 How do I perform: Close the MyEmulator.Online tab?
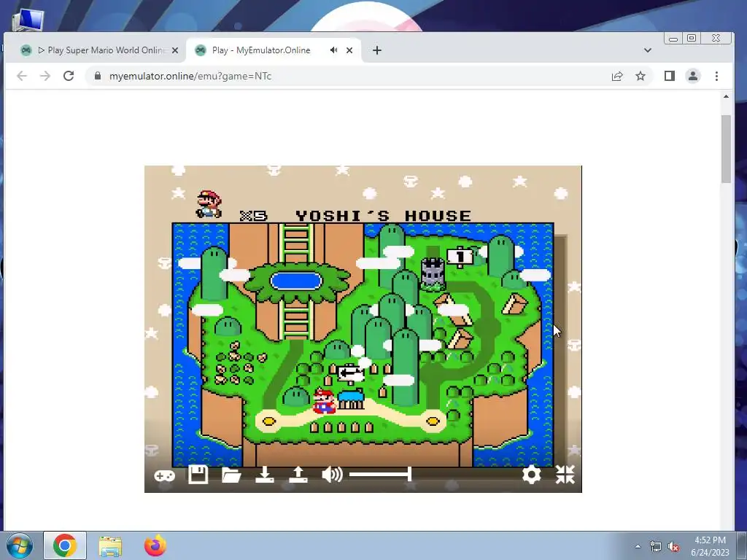point(349,50)
